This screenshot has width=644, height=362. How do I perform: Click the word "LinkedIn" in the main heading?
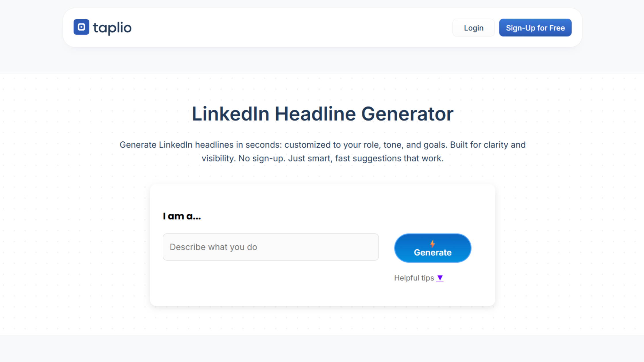[230, 114]
